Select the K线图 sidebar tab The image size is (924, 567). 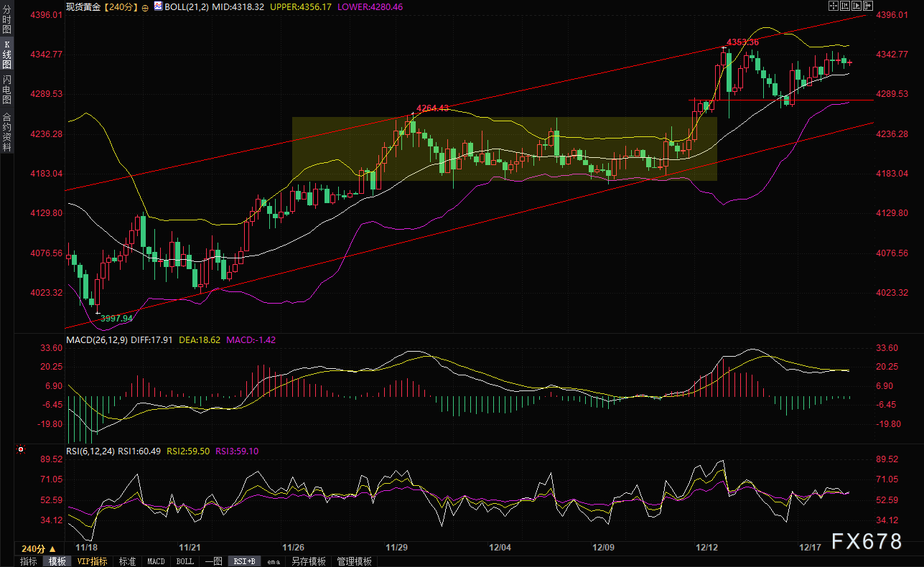(6, 55)
